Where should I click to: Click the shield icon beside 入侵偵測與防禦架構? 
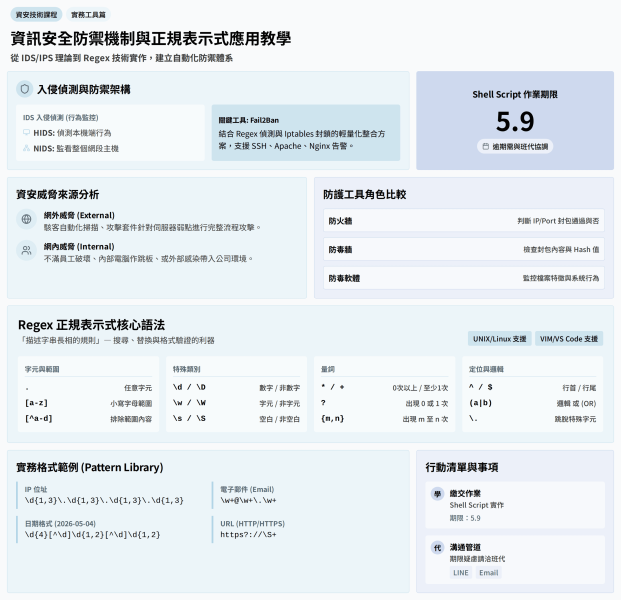tap(25, 89)
